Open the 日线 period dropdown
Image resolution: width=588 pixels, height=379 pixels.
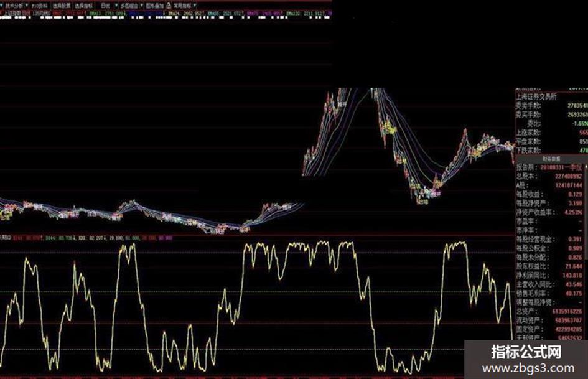(x=108, y=6)
